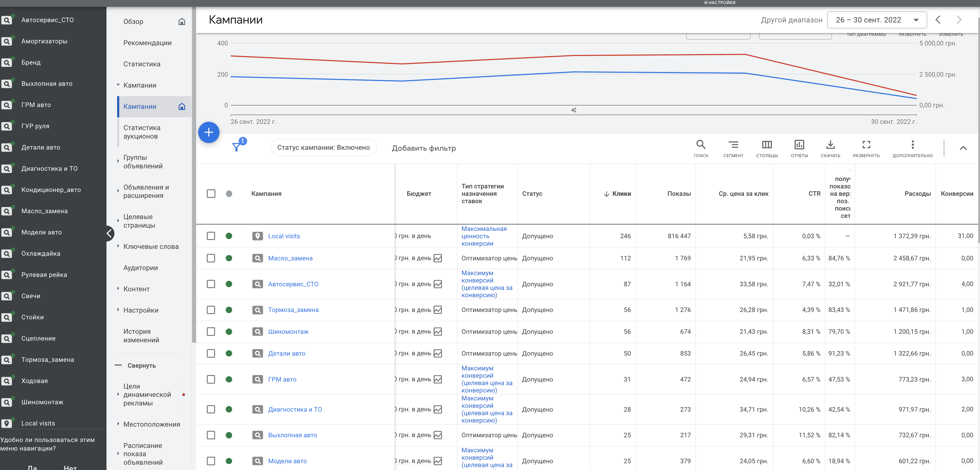Click the budget chart icon in Масло_замена row

(438, 258)
